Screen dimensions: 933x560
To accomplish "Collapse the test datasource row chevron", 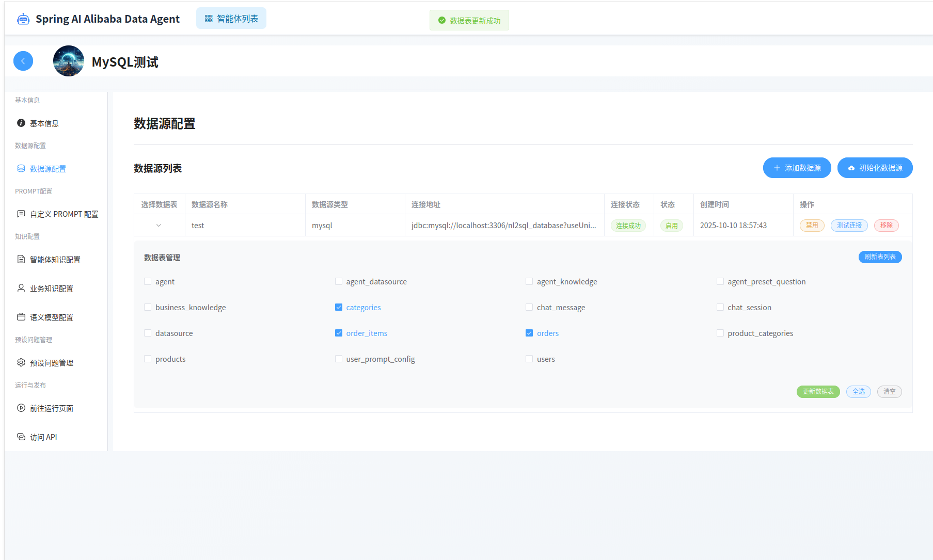I will 159,226.
